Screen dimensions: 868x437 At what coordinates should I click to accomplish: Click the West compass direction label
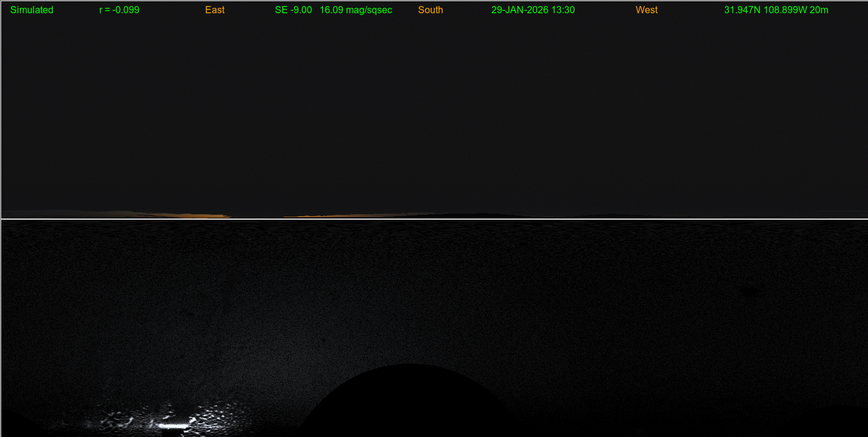(x=647, y=10)
